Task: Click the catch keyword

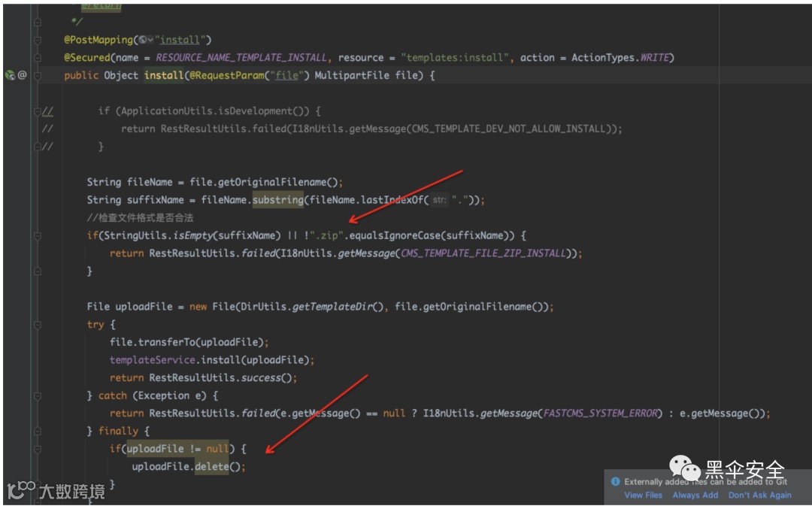Action: pos(112,395)
